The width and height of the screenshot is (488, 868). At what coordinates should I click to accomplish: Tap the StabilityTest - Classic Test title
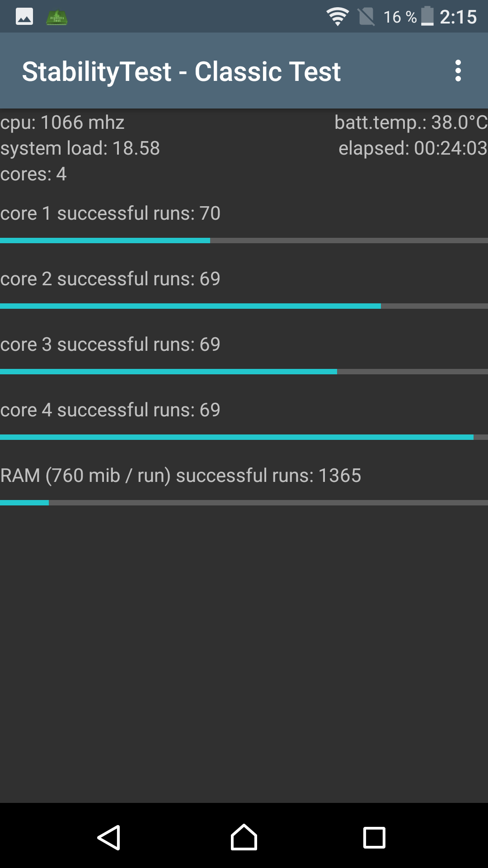[181, 71]
